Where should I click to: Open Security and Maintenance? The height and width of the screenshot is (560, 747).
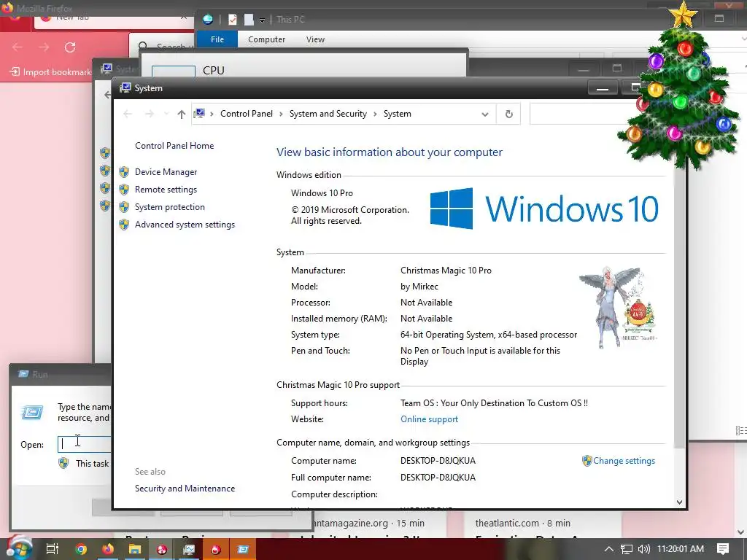(x=185, y=489)
